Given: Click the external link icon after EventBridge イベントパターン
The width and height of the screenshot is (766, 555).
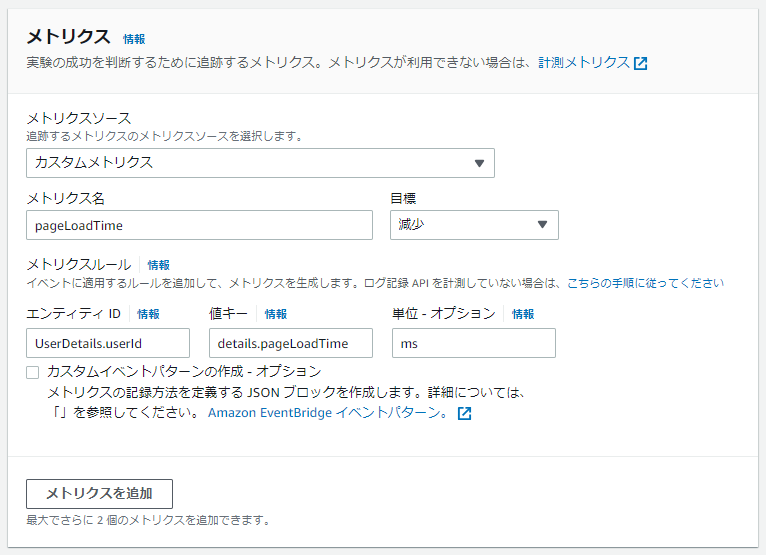Looking at the screenshot, I should [x=464, y=413].
